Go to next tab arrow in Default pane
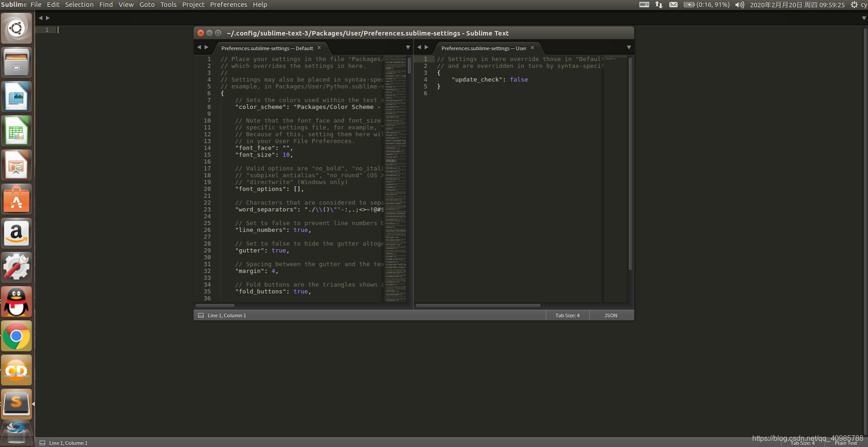Viewport: 868px width, 447px height. (206, 47)
